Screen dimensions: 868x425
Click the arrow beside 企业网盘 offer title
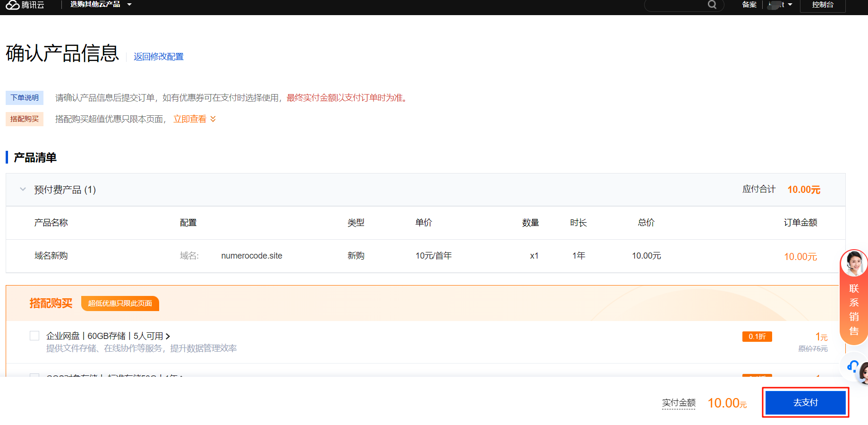(x=168, y=336)
